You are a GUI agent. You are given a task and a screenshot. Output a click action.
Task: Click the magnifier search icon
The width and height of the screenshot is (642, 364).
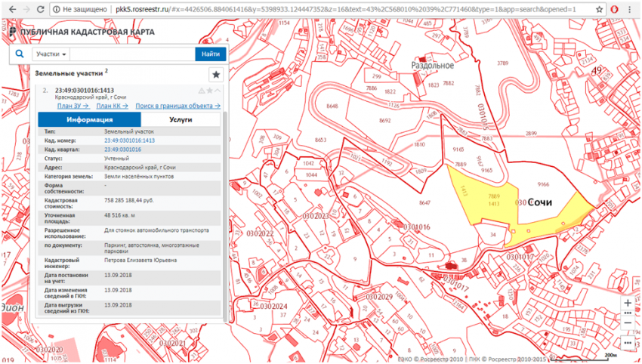click(x=19, y=54)
